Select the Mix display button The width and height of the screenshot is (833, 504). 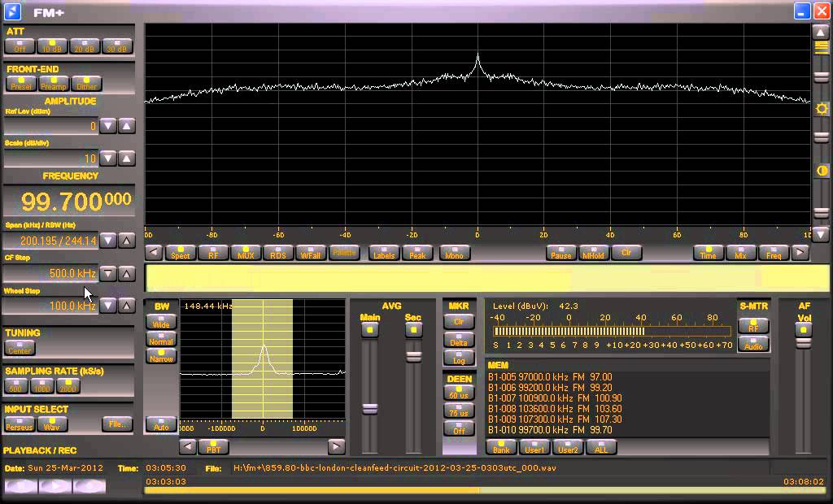click(740, 253)
